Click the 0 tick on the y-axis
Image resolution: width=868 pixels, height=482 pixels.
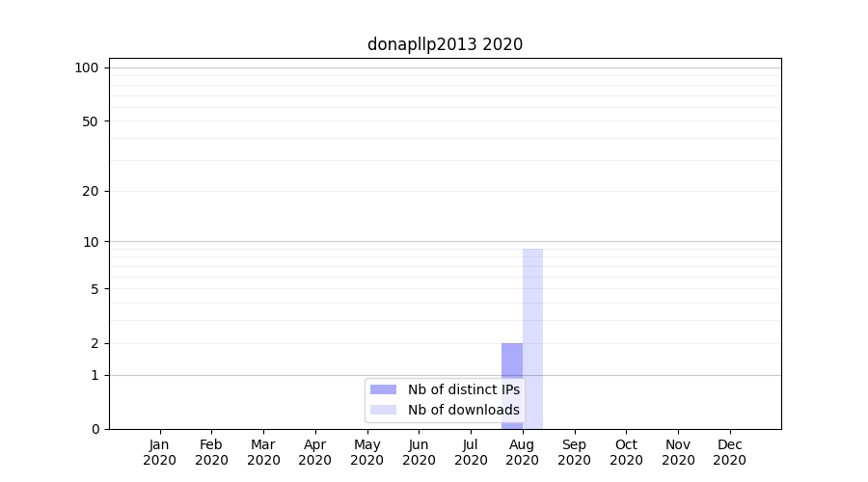(x=95, y=429)
